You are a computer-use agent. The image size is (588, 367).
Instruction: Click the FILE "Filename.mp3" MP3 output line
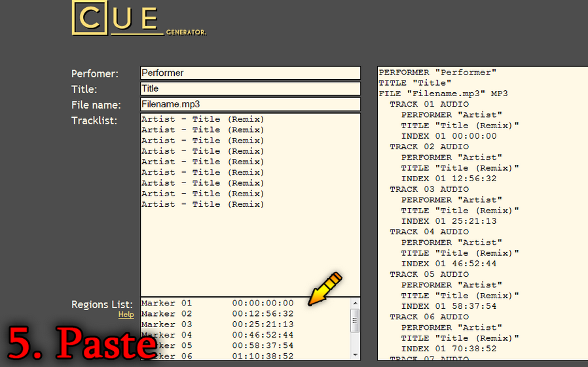443,94
